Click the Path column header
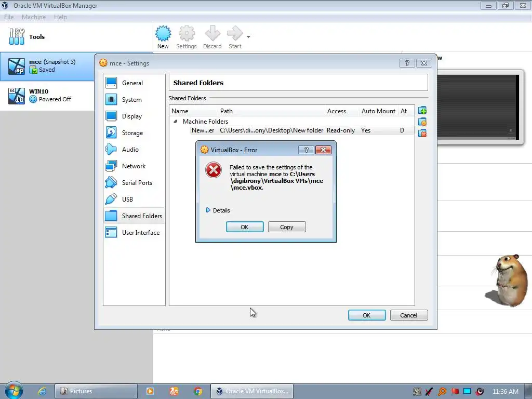Viewport: 532px width, 399px height. pos(271,111)
